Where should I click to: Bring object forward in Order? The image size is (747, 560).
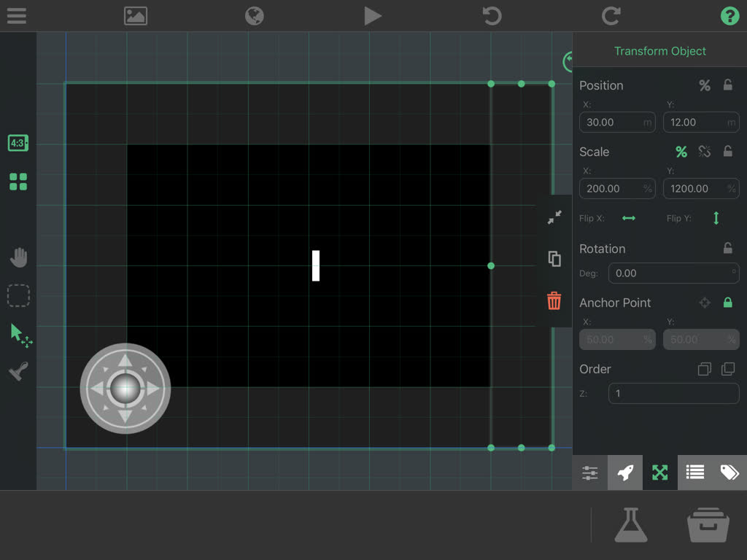tap(728, 368)
